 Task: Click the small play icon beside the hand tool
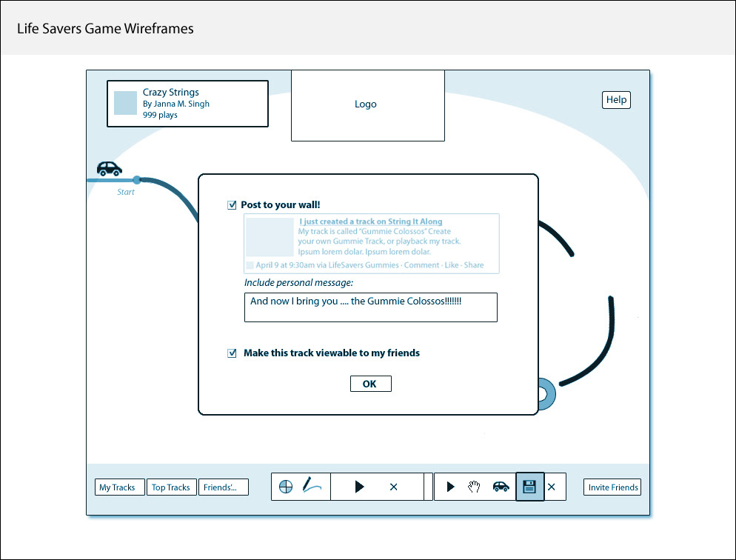pyautogui.click(x=451, y=487)
